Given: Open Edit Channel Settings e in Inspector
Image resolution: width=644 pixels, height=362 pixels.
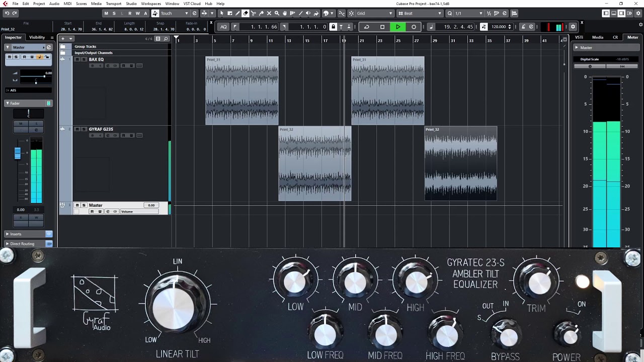Looking at the screenshot, I should 49,47.
